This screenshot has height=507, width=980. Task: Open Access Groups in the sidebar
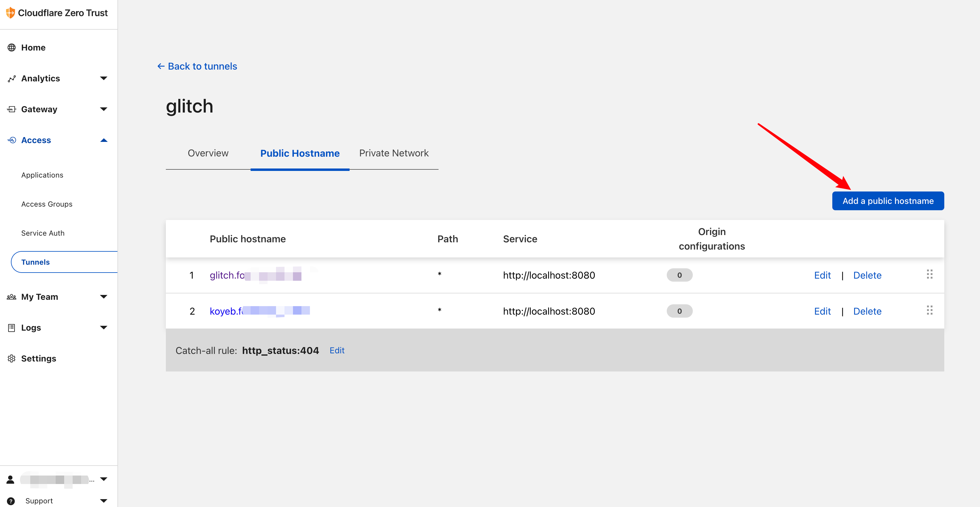pyautogui.click(x=47, y=204)
